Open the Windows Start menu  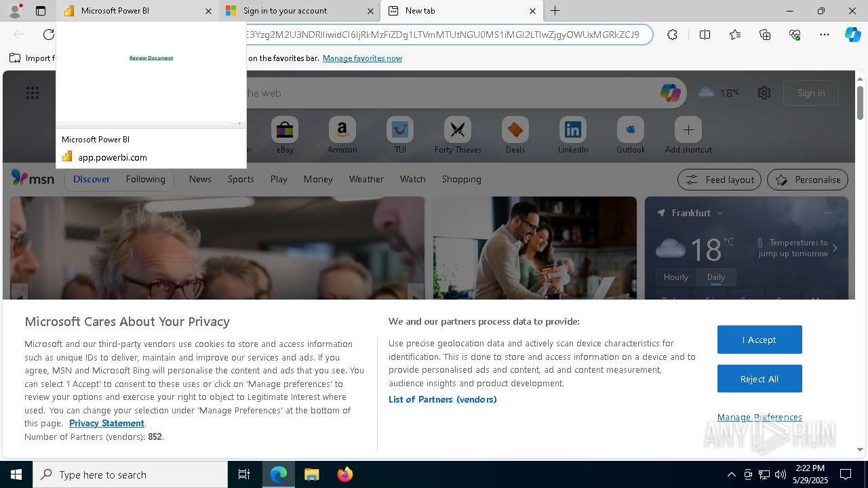[16, 474]
